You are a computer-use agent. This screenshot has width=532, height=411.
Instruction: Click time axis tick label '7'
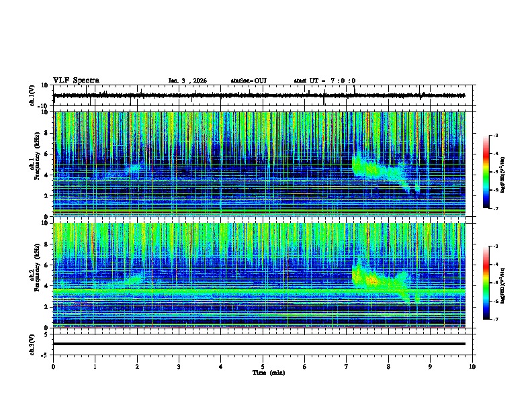tap(347, 367)
